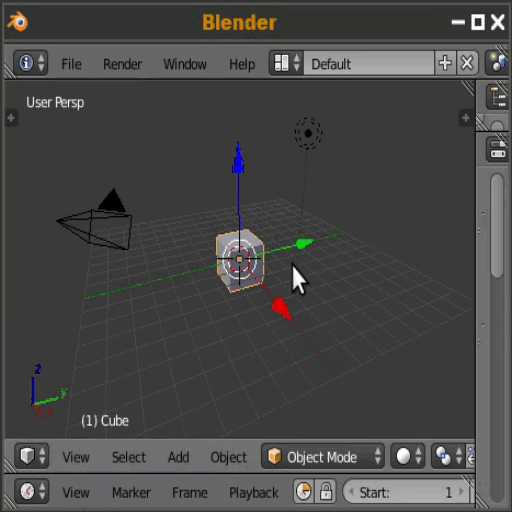Select the lamp object in viewport
The height and width of the screenshot is (512, 512).
coord(308,133)
